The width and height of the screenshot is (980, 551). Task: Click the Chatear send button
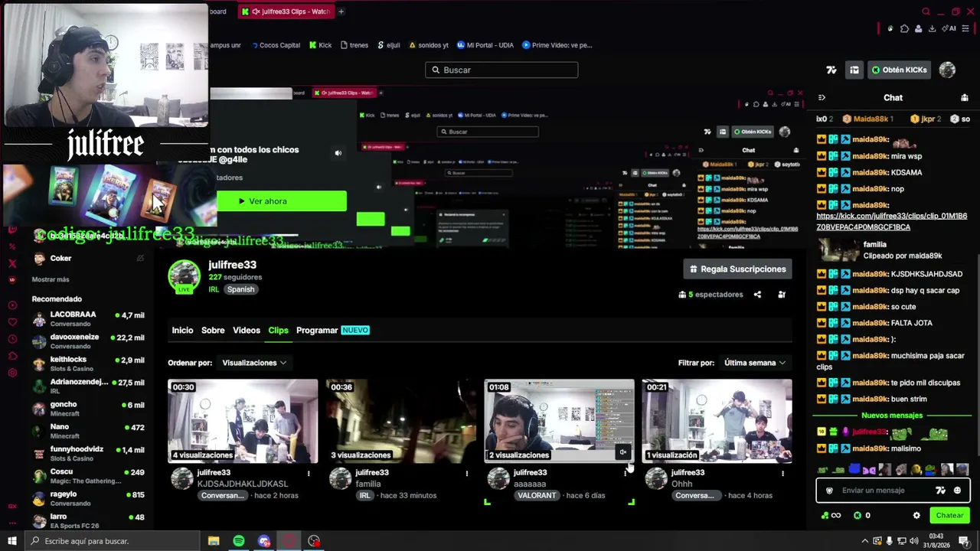coord(949,516)
